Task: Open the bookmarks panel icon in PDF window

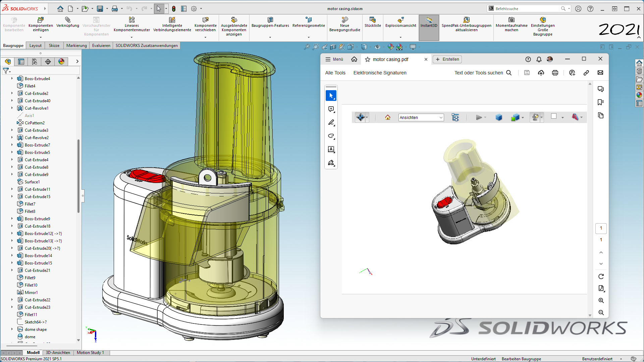Action: click(601, 102)
